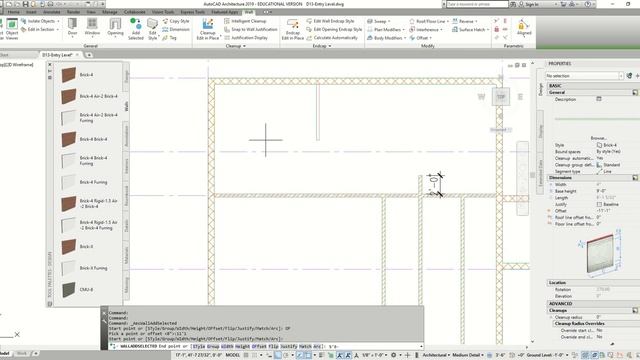Viewport: 640px width, 360px height.
Task: Click the Save icon in quick access toolbar
Action: click(25, 4)
